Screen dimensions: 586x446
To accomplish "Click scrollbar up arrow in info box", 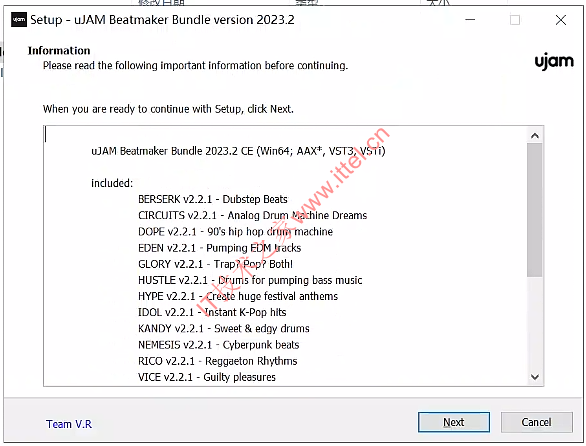I will 535,135.
